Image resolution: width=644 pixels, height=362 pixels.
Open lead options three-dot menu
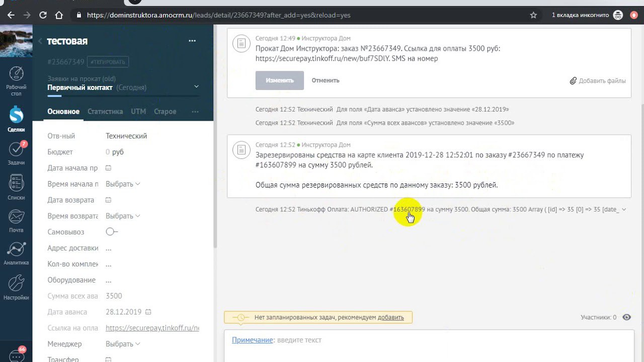[192, 41]
